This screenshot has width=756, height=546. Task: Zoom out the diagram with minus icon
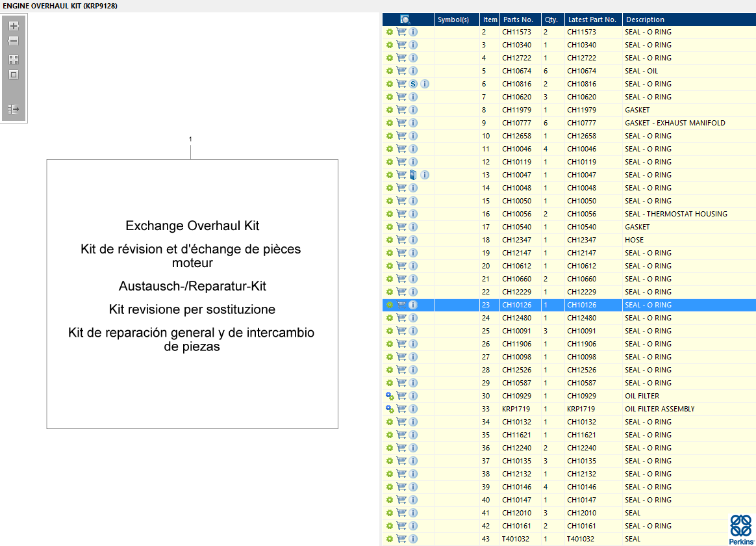pos(14,42)
